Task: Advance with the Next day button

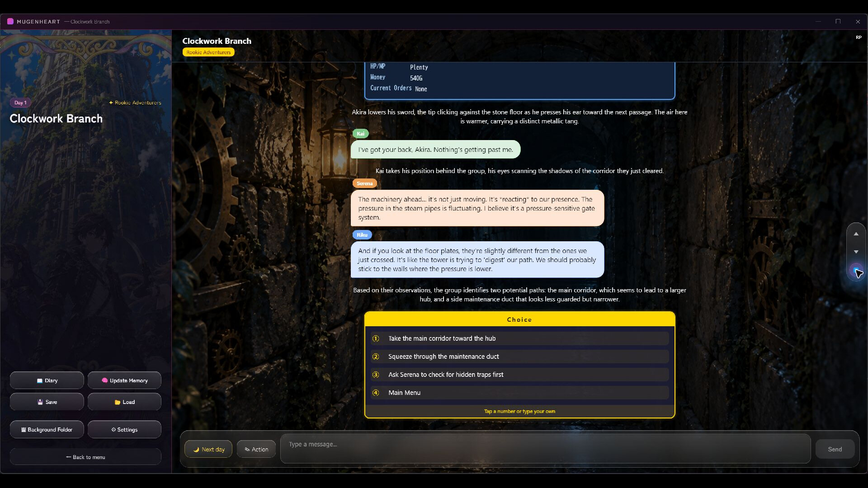Action: click(208, 449)
